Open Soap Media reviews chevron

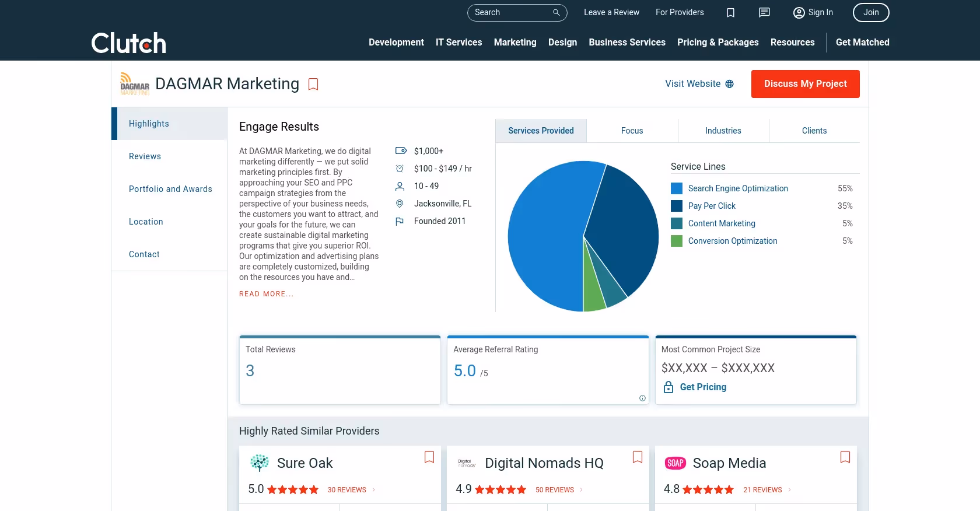tap(790, 490)
